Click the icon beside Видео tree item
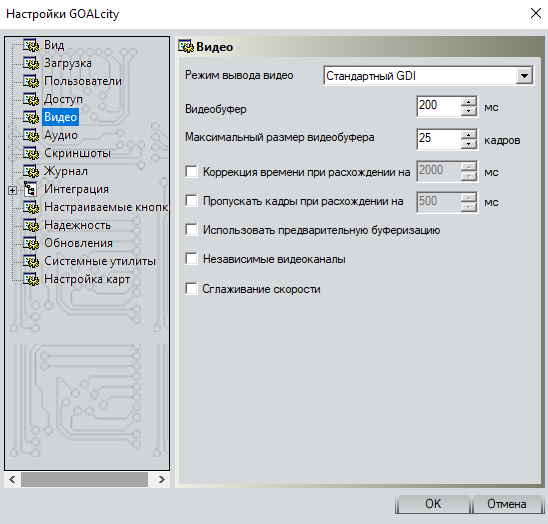The width and height of the screenshot is (548, 524). (31, 117)
